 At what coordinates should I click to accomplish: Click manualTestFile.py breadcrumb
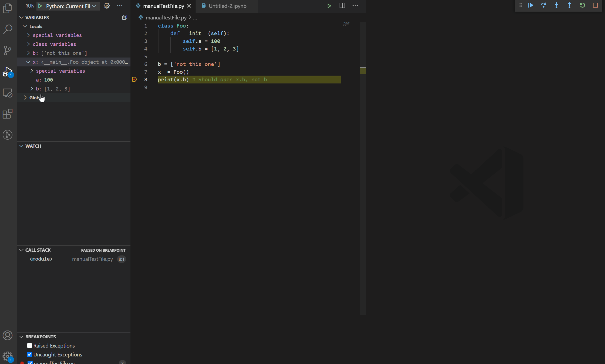tap(166, 18)
